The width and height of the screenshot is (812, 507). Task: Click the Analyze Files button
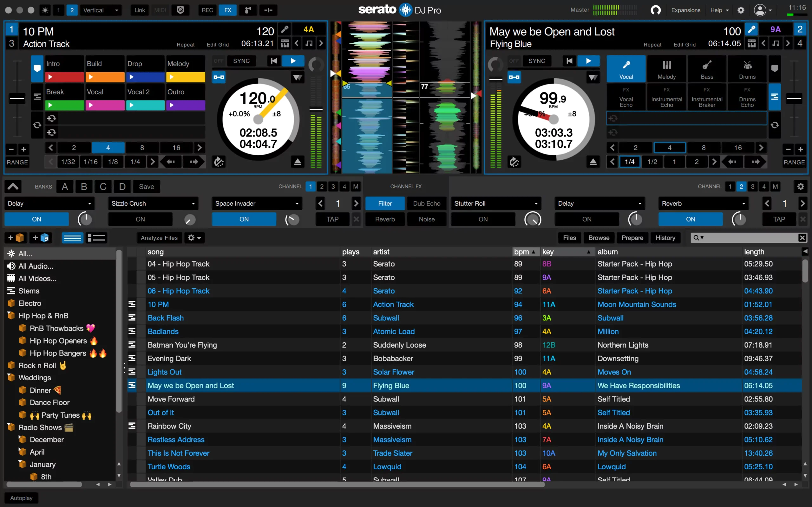[x=159, y=237]
